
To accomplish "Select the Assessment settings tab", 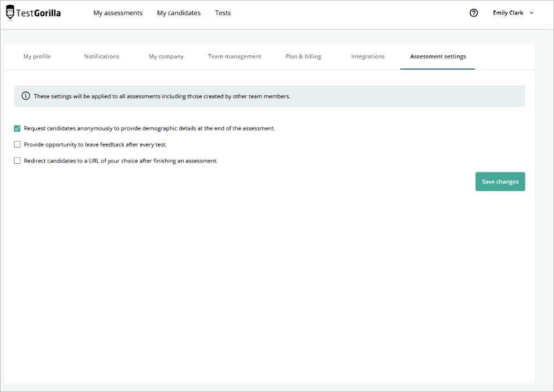I will [438, 56].
